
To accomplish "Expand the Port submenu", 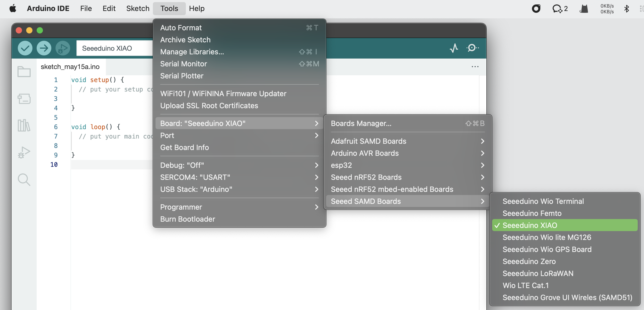I will click(239, 135).
